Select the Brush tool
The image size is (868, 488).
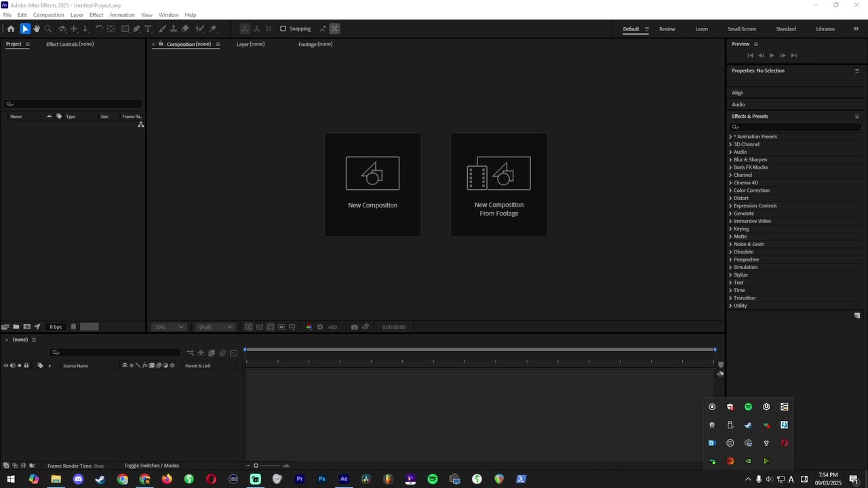pyautogui.click(x=163, y=28)
